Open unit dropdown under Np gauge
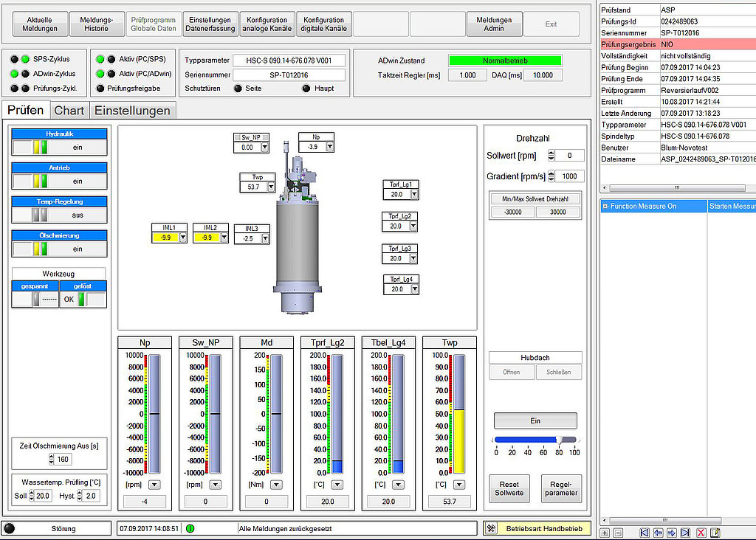Viewport: 756px width, 540px height. coord(154,485)
